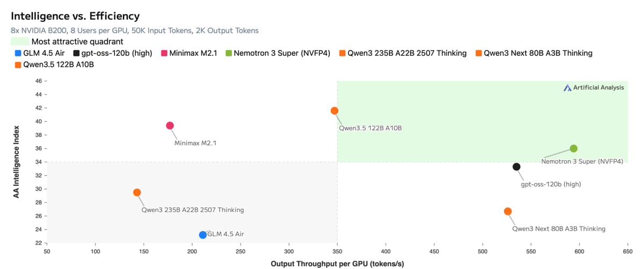Click the Artificial Analysis watermark text

click(x=598, y=88)
